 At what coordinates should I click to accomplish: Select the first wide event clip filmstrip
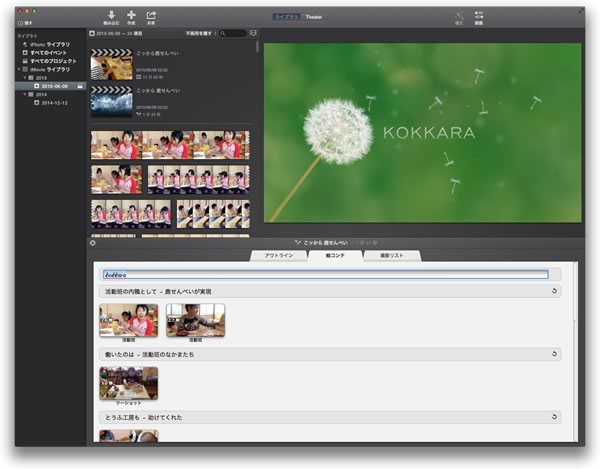click(x=170, y=145)
